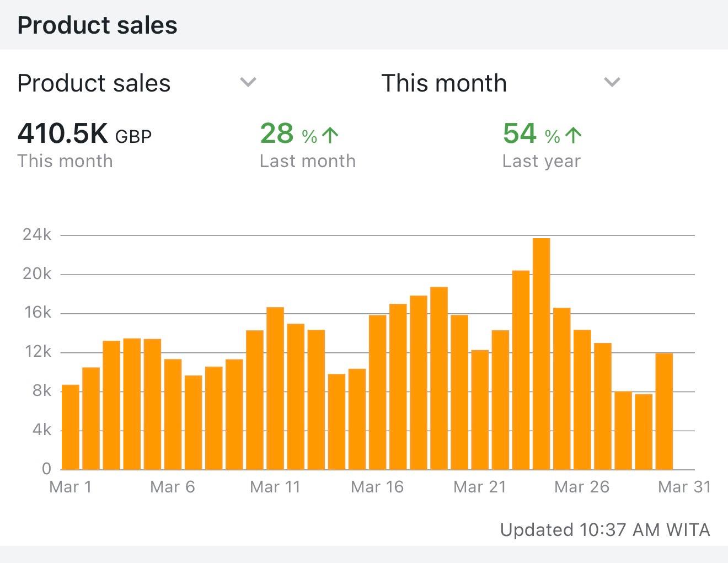Viewport: 728px width, 563px height.
Task: Click the 410.5K GBP total value
Action: [x=84, y=133]
